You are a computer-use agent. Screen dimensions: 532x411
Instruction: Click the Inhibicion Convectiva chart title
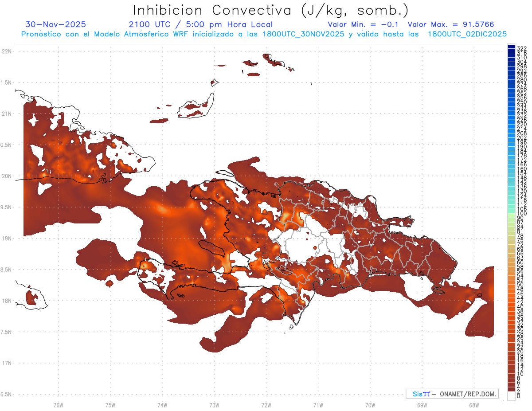point(271,10)
